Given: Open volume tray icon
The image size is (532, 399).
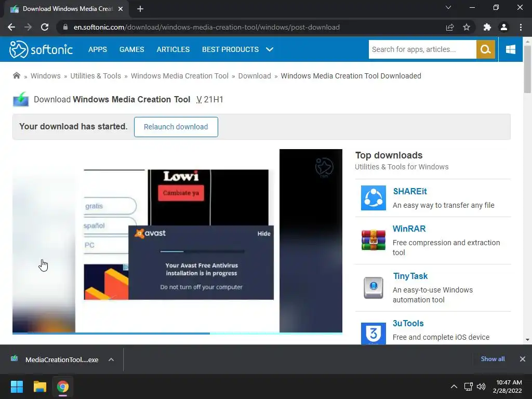Looking at the screenshot, I should click(x=481, y=387).
